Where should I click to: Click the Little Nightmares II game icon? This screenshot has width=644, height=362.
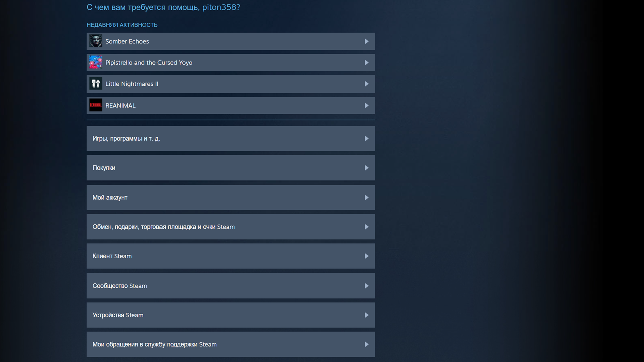(x=96, y=84)
